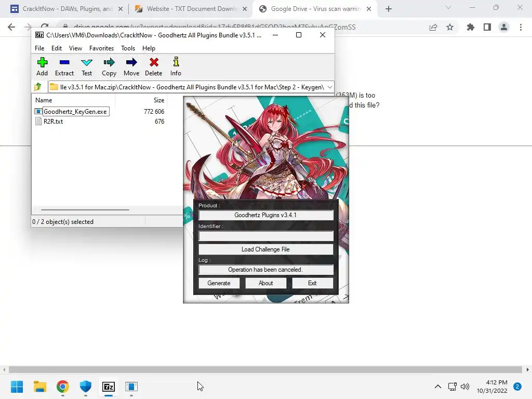Viewport: 532px width, 399px height.
Task: Maximize the 7-Zip window
Action: click(x=299, y=35)
